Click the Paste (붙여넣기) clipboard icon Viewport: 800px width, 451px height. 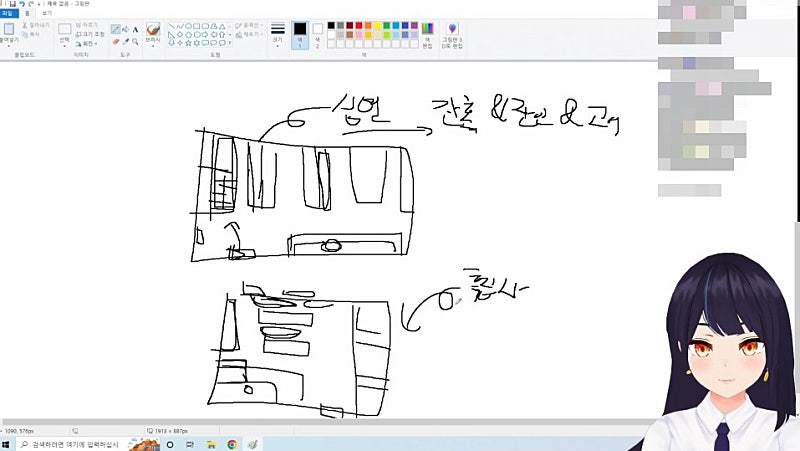click(x=9, y=29)
